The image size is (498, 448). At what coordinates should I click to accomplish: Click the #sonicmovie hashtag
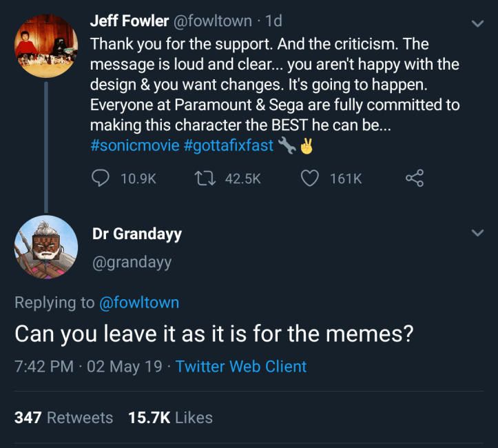coord(134,145)
